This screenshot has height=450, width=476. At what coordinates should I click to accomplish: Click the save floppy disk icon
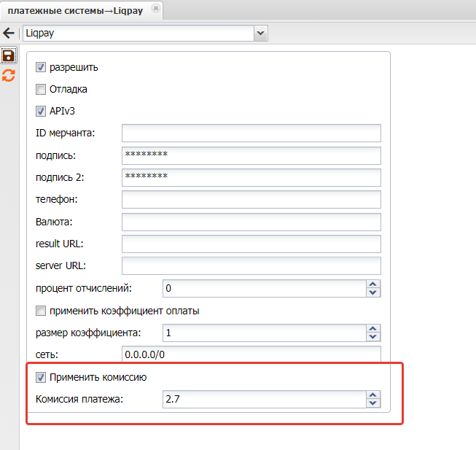tap(9, 56)
